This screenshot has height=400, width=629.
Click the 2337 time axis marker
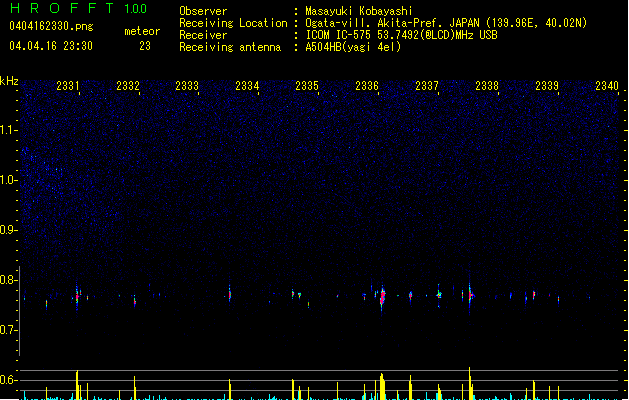(427, 86)
